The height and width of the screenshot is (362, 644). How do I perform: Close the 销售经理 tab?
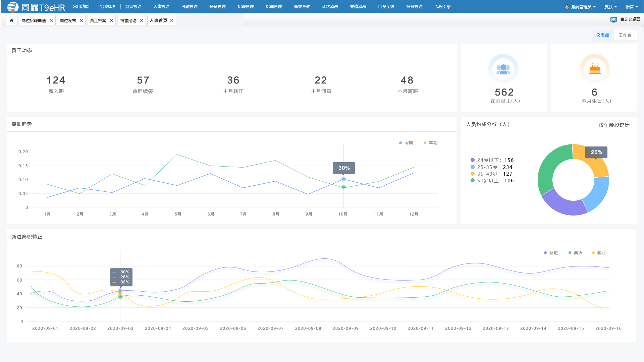click(x=142, y=20)
